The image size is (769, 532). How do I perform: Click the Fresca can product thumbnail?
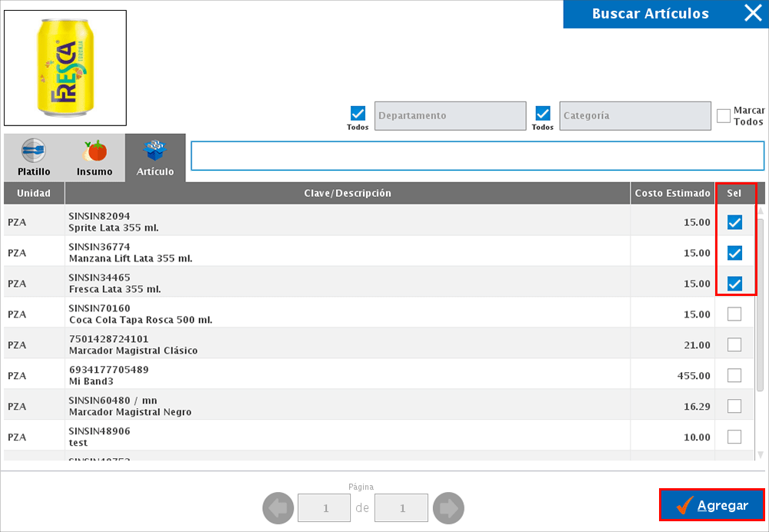tap(65, 68)
